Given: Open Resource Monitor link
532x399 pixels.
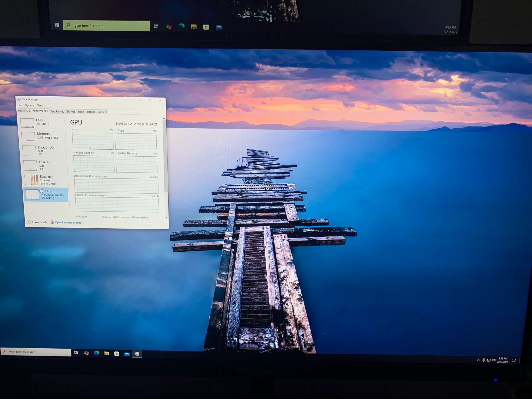Looking at the screenshot, I should (x=69, y=223).
